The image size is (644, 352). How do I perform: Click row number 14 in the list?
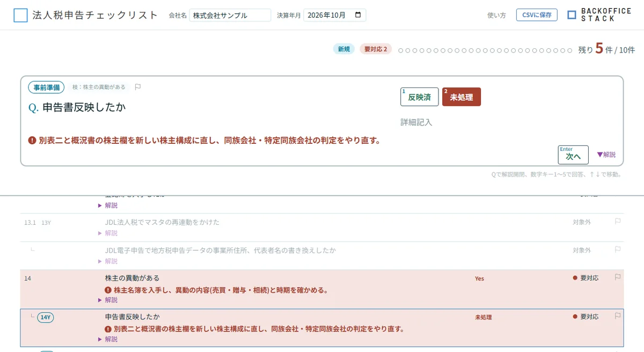tap(27, 278)
